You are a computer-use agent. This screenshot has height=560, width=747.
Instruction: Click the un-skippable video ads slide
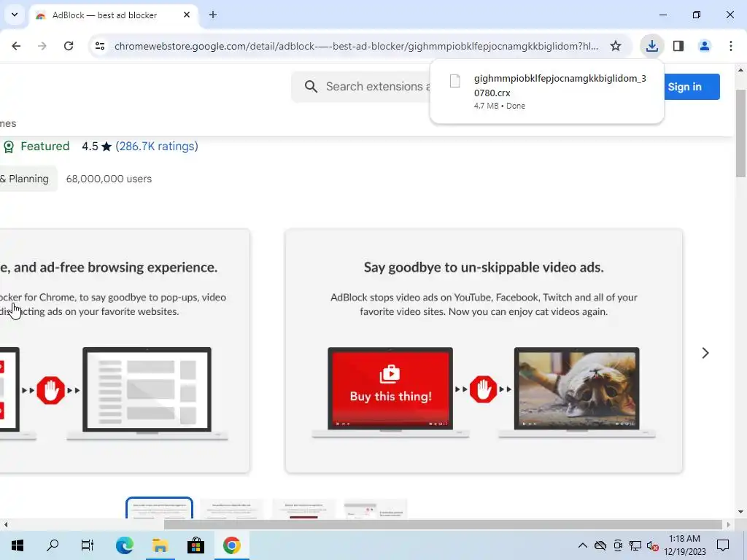[484, 351]
